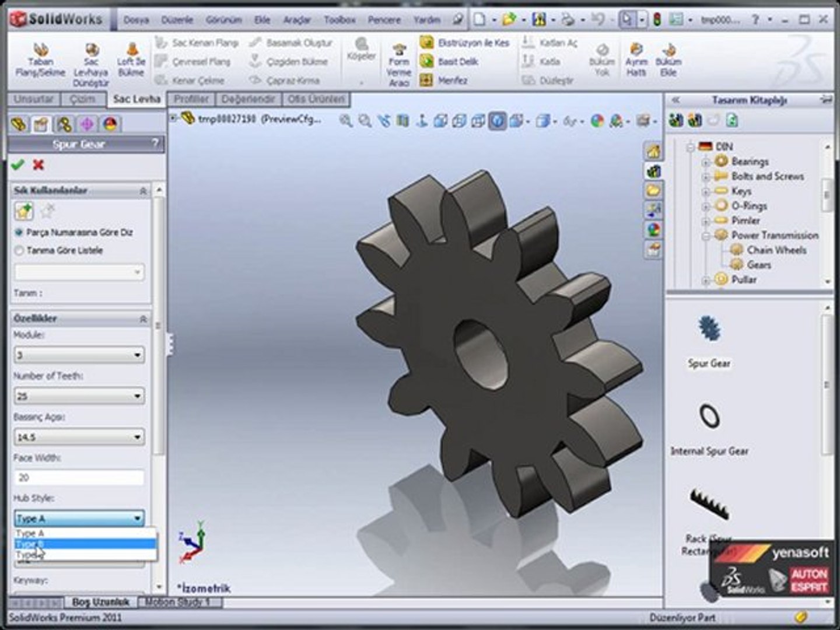Image resolution: width=840 pixels, height=630 pixels.
Task: Open the ConfigurationManager tab icon
Action: click(x=64, y=124)
